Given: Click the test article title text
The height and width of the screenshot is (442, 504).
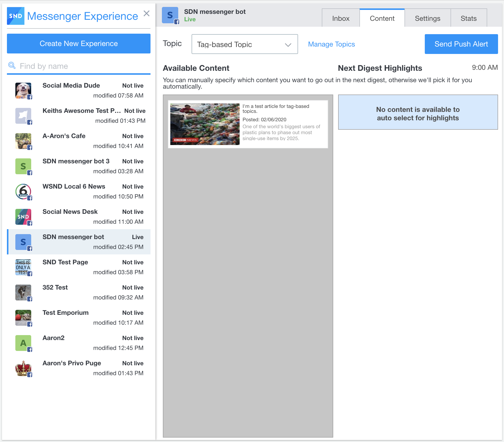Looking at the screenshot, I should click(x=276, y=109).
